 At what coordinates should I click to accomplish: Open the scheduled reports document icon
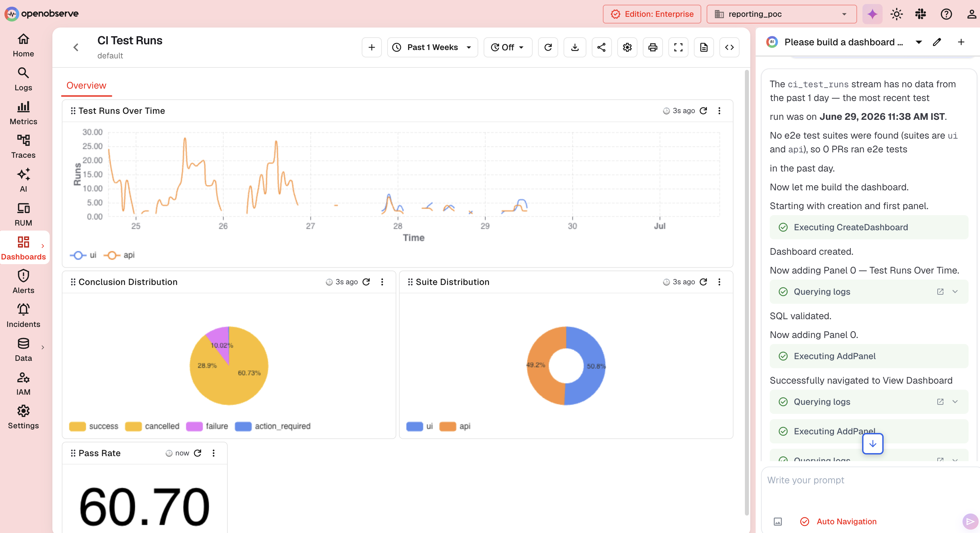704,47
